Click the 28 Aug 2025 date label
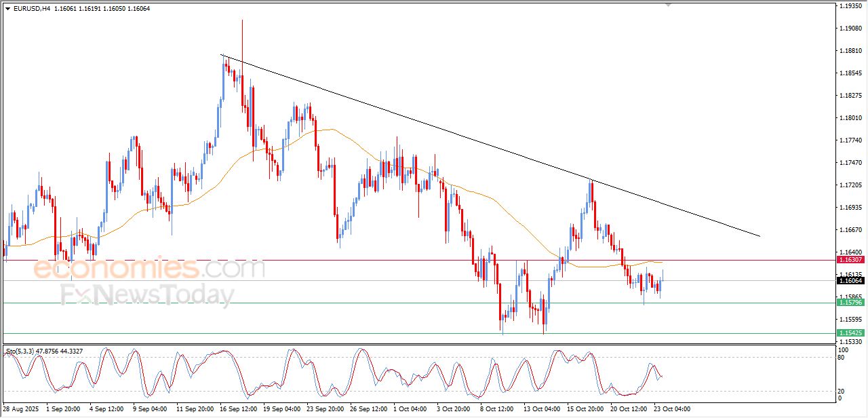Viewport: 868px width, 418px height. [21, 409]
